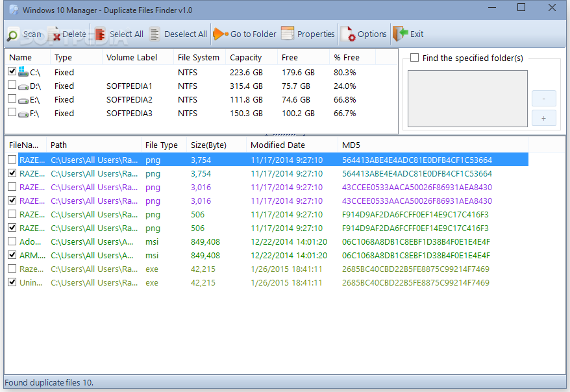Select SOFTPEDIA1 volume label cell
The width and height of the screenshot is (570, 392).
[x=129, y=86]
